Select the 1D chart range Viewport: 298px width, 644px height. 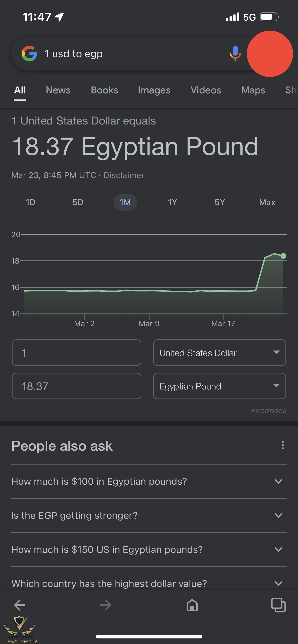tap(30, 202)
